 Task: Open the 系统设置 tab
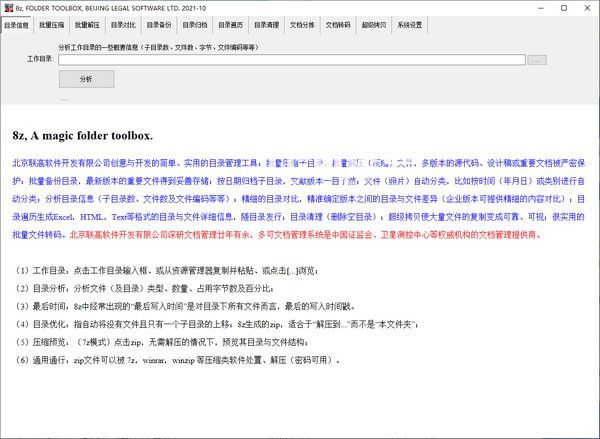410,25
